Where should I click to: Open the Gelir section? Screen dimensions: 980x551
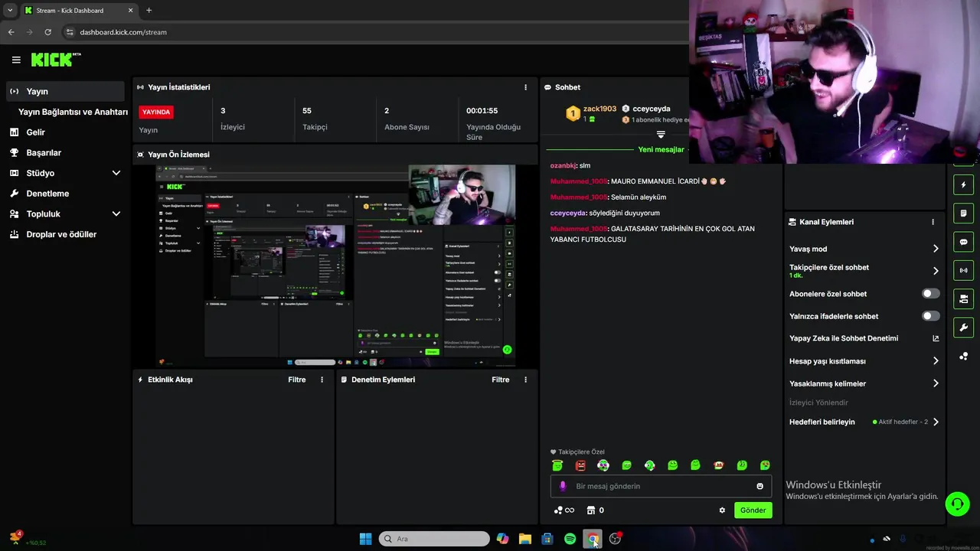coord(35,132)
